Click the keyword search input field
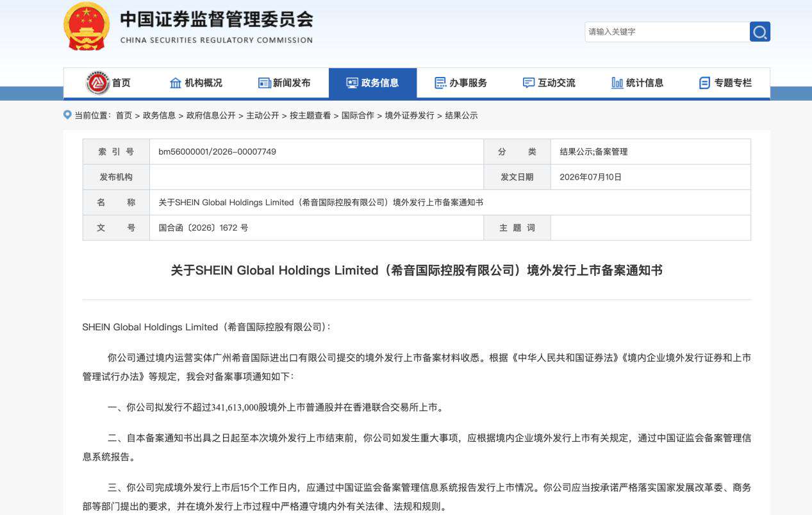This screenshot has height=515, width=812. point(667,31)
